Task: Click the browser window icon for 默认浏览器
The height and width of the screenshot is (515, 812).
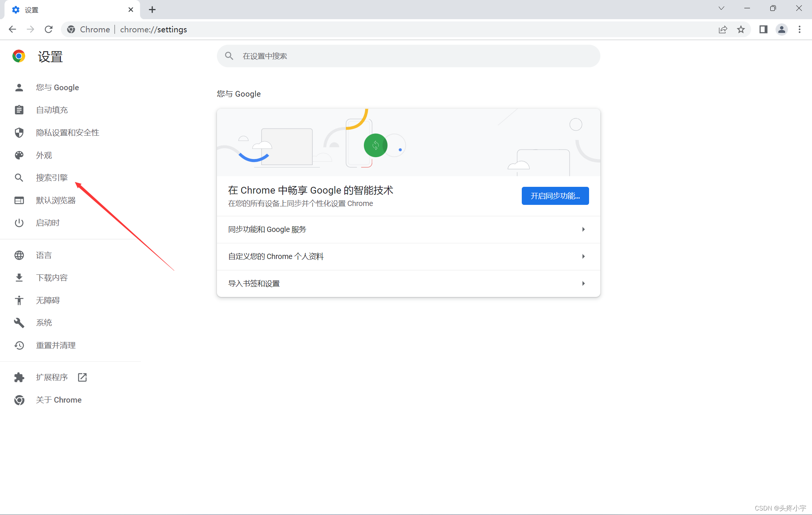Action: [x=19, y=200]
